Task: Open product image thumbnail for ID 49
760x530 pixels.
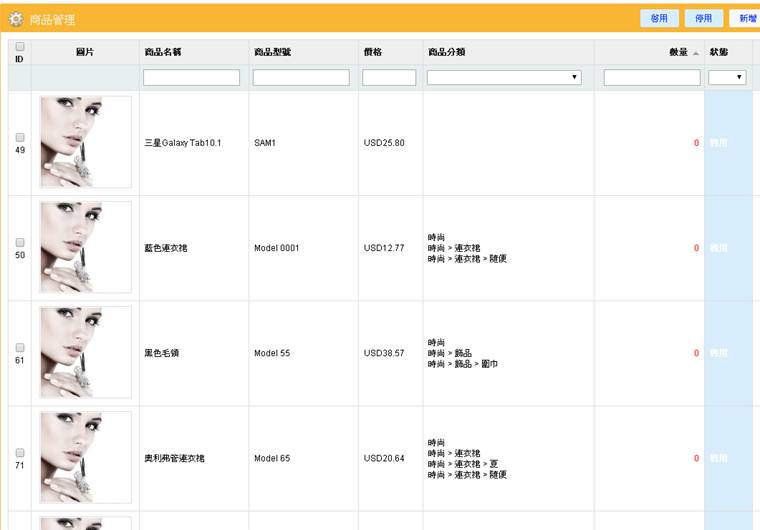Action: tap(85, 142)
